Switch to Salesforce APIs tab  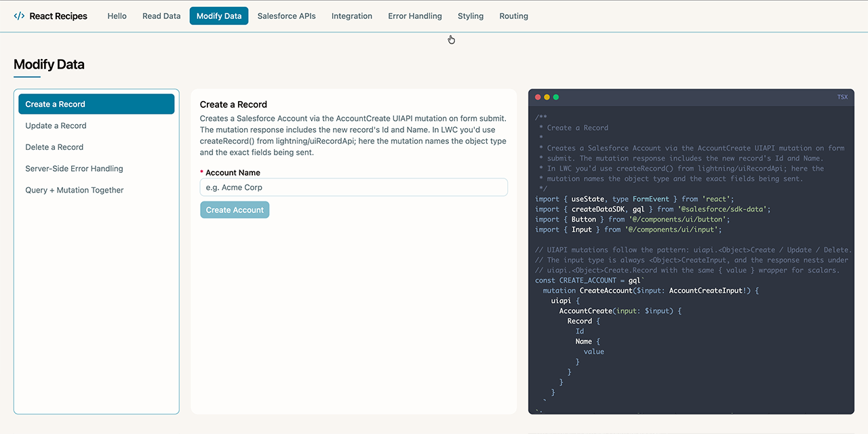(x=286, y=16)
